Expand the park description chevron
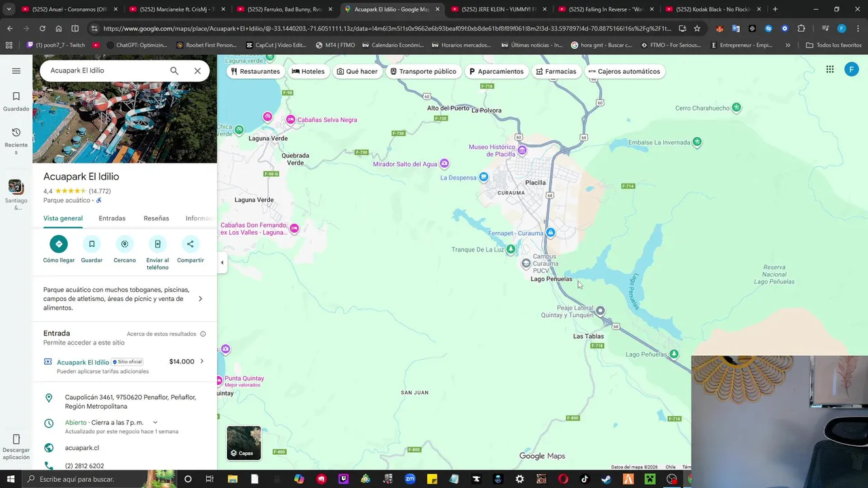Viewport: 868px width, 488px height. [200, 299]
